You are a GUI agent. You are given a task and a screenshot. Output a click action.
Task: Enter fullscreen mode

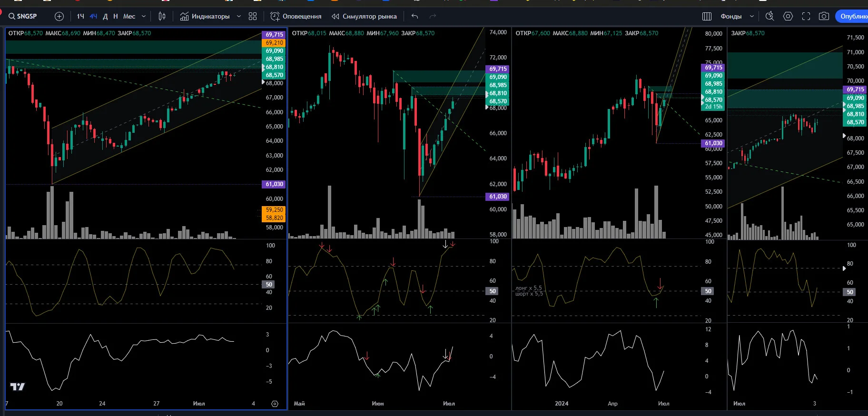click(806, 16)
